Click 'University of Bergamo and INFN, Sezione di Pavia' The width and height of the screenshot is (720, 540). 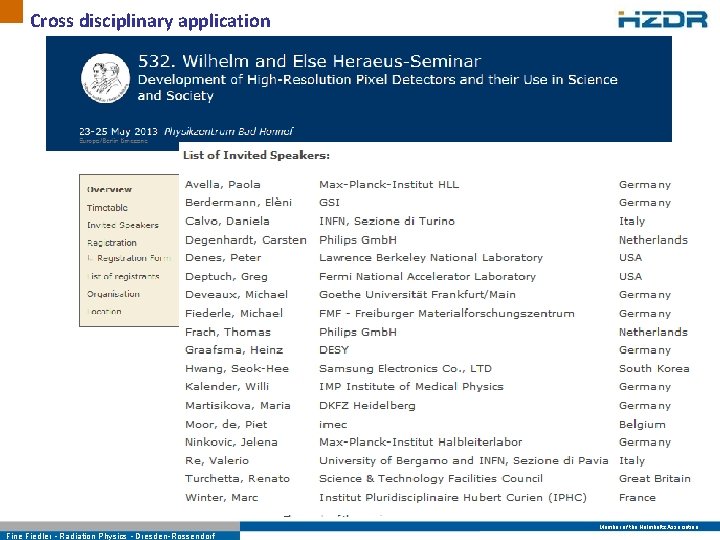(x=463, y=460)
